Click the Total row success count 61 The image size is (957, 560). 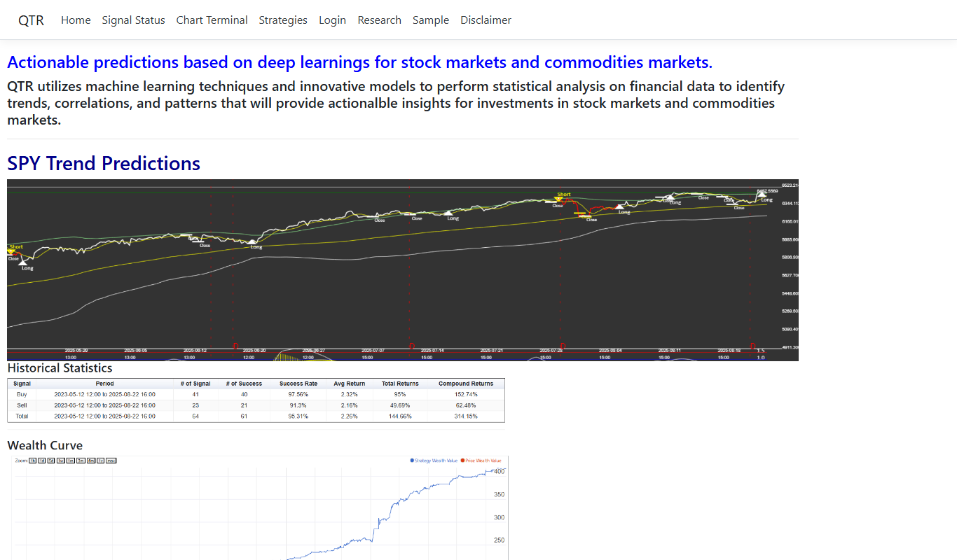pos(244,416)
